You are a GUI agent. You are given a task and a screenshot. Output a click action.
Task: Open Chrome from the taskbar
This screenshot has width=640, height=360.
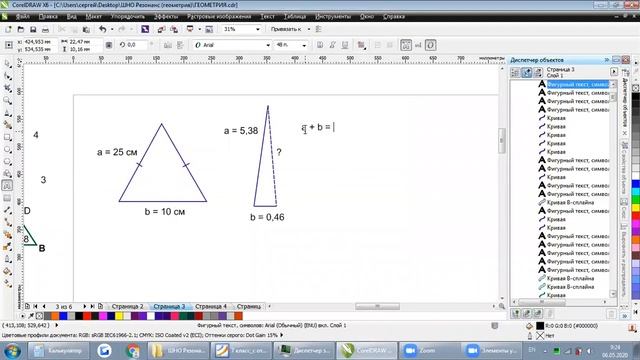tap(133, 351)
